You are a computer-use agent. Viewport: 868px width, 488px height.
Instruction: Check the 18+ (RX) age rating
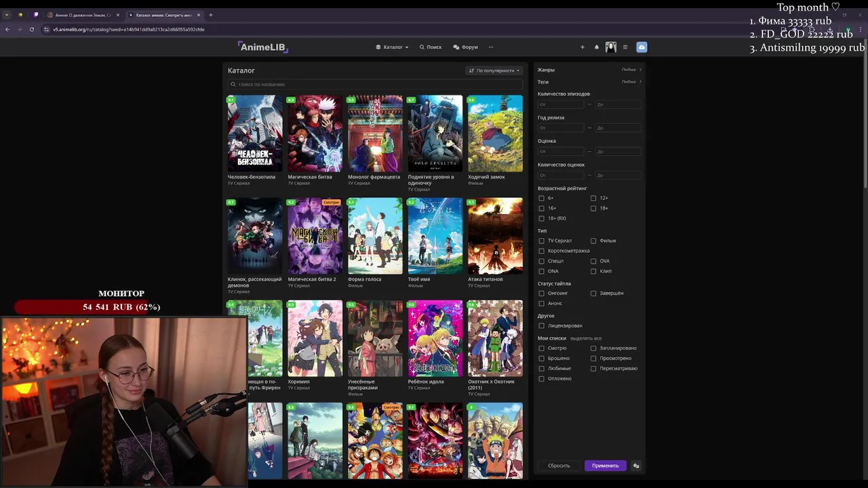point(541,218)
